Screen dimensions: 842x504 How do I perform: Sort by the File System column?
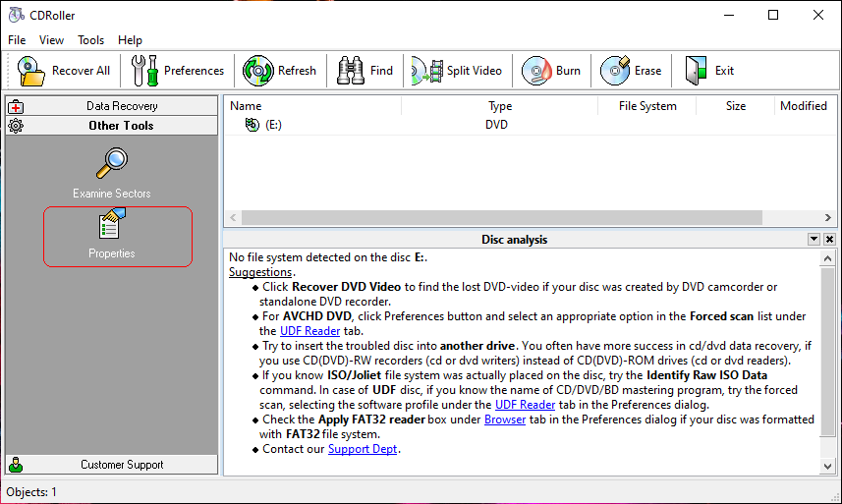647,106
